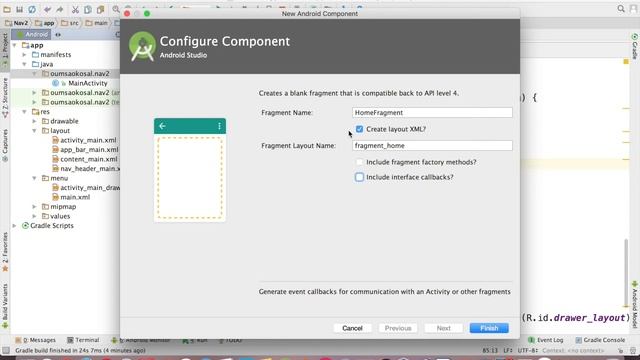Click the back arrow in fragment preview
Screen dimensions: 640x360
(162, 126)
